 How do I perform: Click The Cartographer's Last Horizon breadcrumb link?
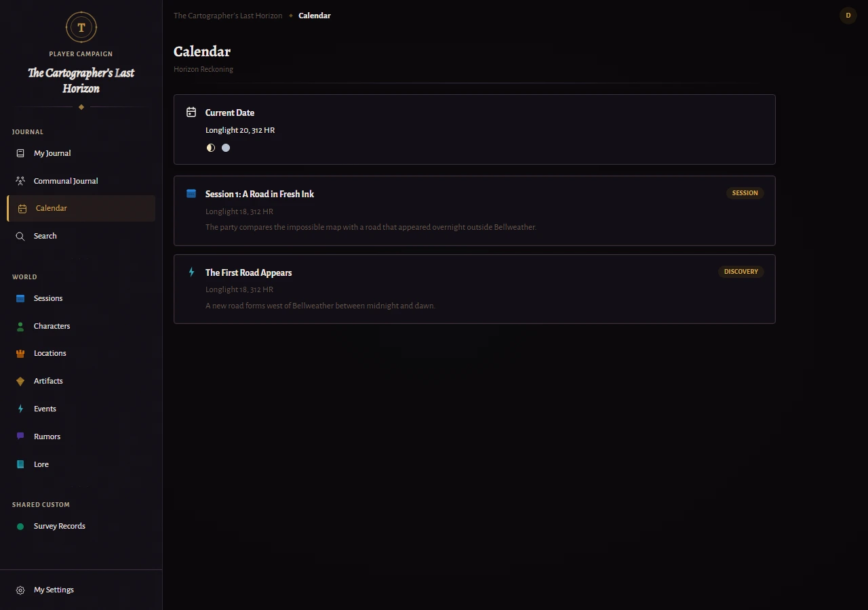228,16
